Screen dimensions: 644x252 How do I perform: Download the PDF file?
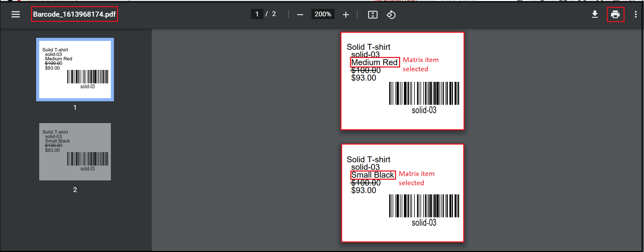point(595,14)
